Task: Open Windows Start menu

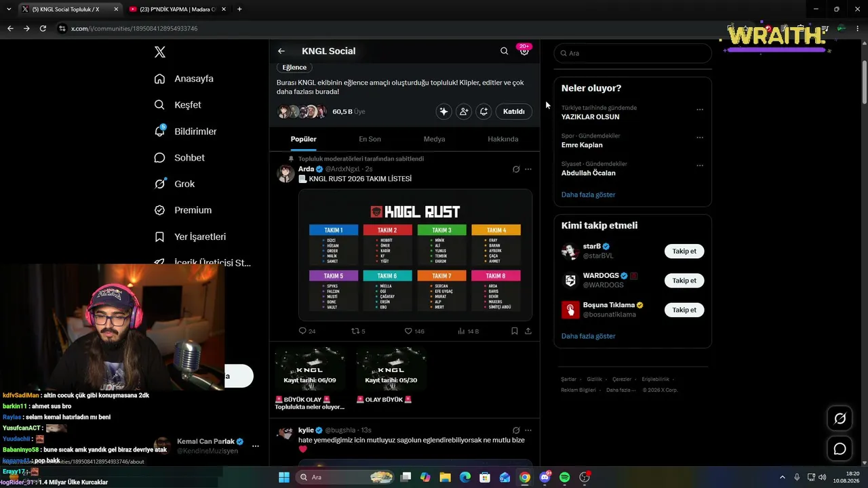Action: (284, 477)
